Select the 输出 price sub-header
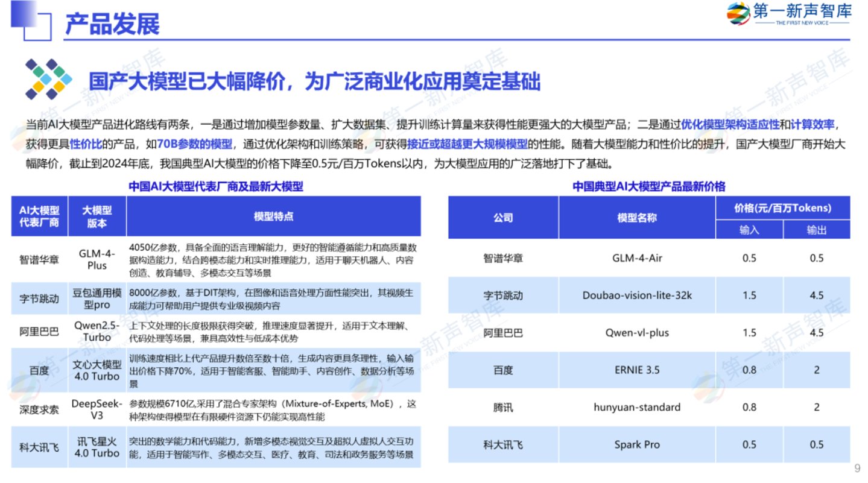The height and width of the screenshot is (483, 868). (817, 230)
